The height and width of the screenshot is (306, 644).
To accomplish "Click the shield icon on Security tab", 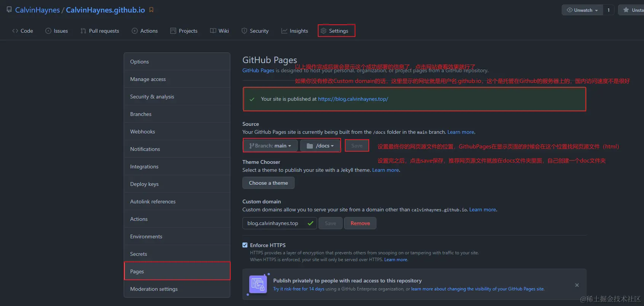I will pos(244,31).
